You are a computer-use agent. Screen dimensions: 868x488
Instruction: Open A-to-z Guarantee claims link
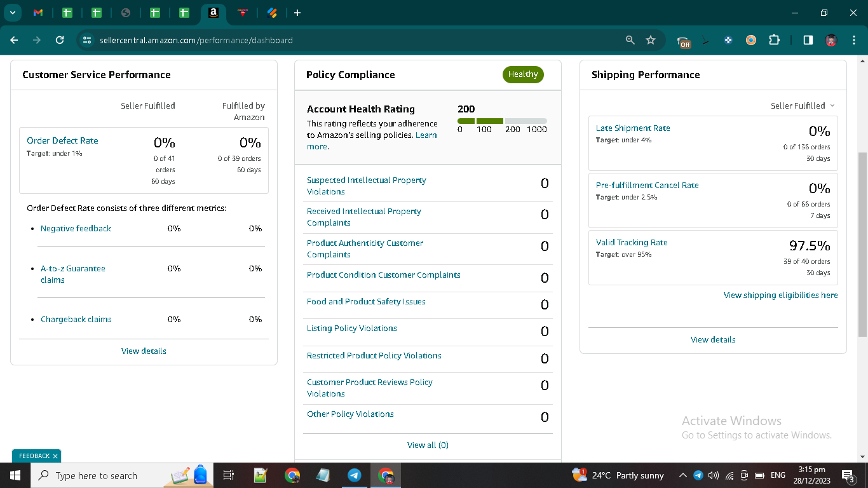click(x=73, y=274)
